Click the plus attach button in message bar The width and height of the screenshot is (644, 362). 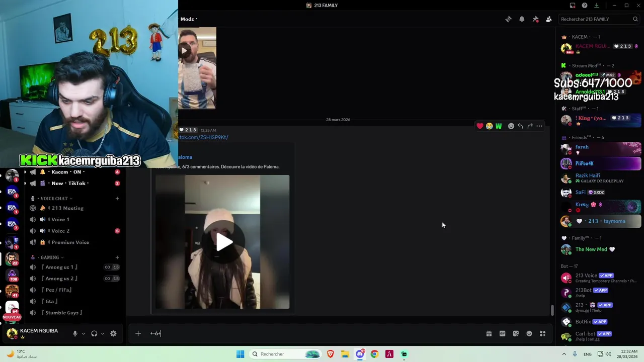pyautogui.click(x=138, y=333)
